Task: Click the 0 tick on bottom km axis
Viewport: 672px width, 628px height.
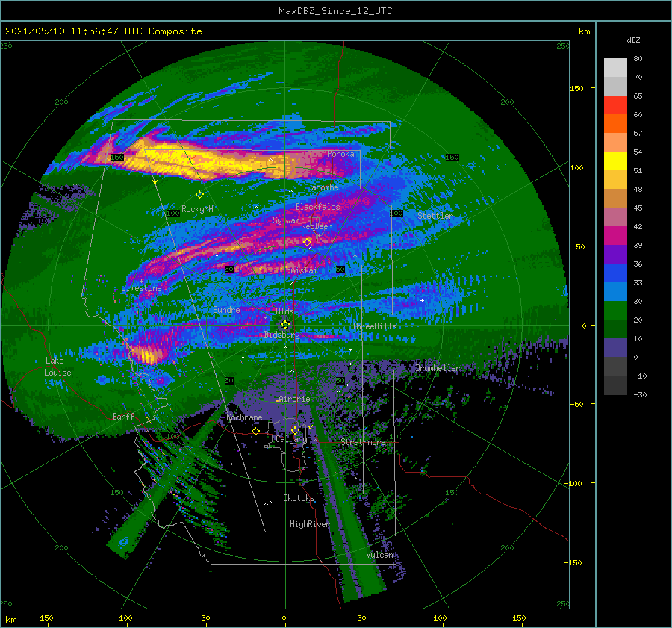Action: coord(284,618)
